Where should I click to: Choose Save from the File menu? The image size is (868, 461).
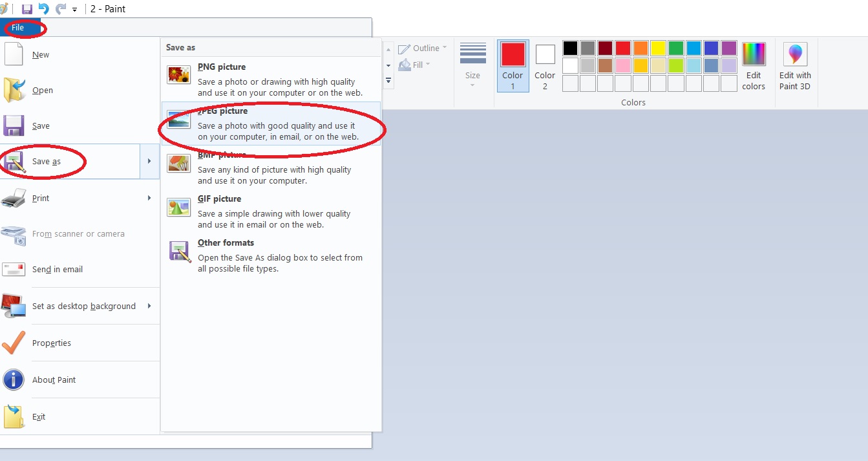79,126
